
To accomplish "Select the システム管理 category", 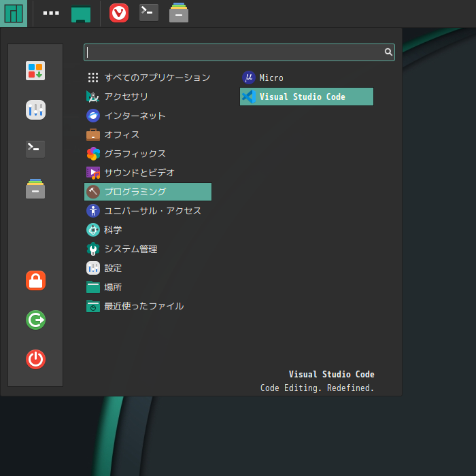I will coord(148,249).
